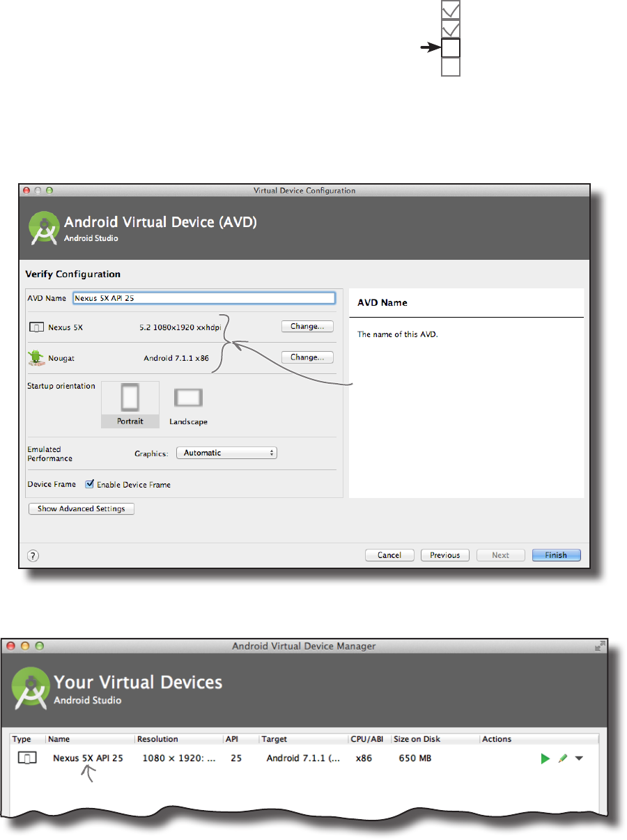Click the Actions column header

pyautogui.click(x=497, y=739)
